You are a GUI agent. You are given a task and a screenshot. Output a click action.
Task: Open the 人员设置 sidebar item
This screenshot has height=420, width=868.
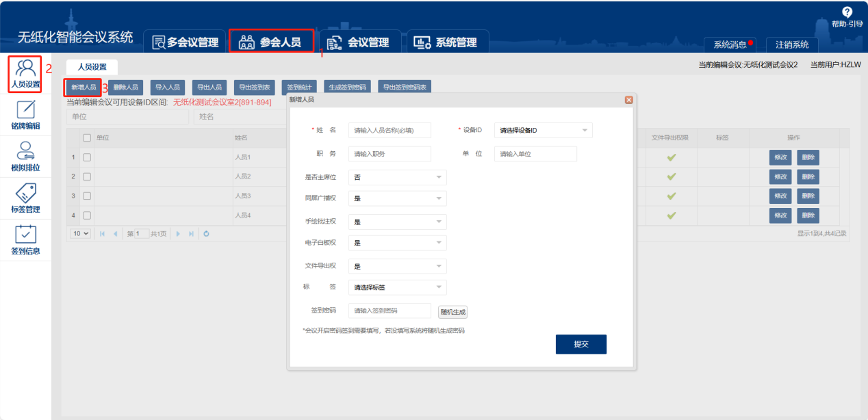(x=25, y=74)
